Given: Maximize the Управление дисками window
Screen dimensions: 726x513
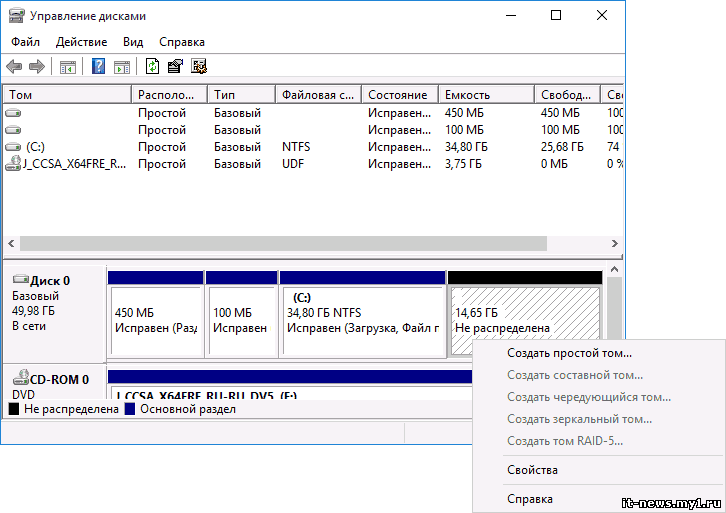Looking at the screenshot, I should pos(556,16).
